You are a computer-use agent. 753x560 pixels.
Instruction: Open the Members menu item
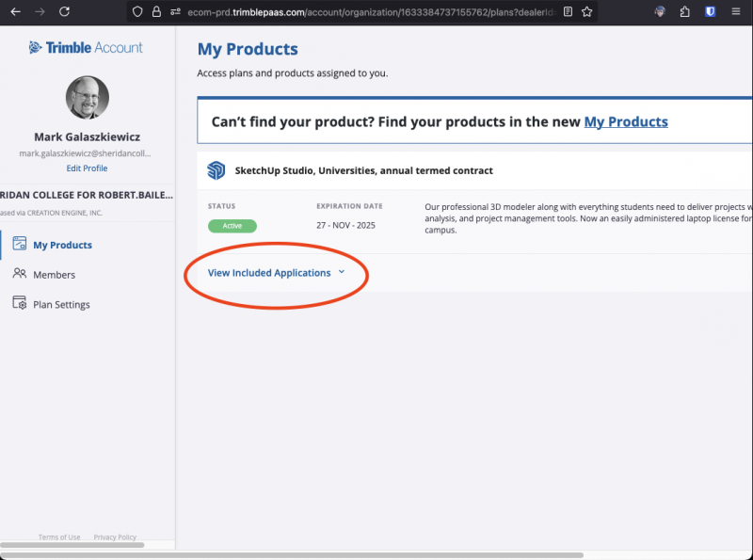click(x=54, y=275)
